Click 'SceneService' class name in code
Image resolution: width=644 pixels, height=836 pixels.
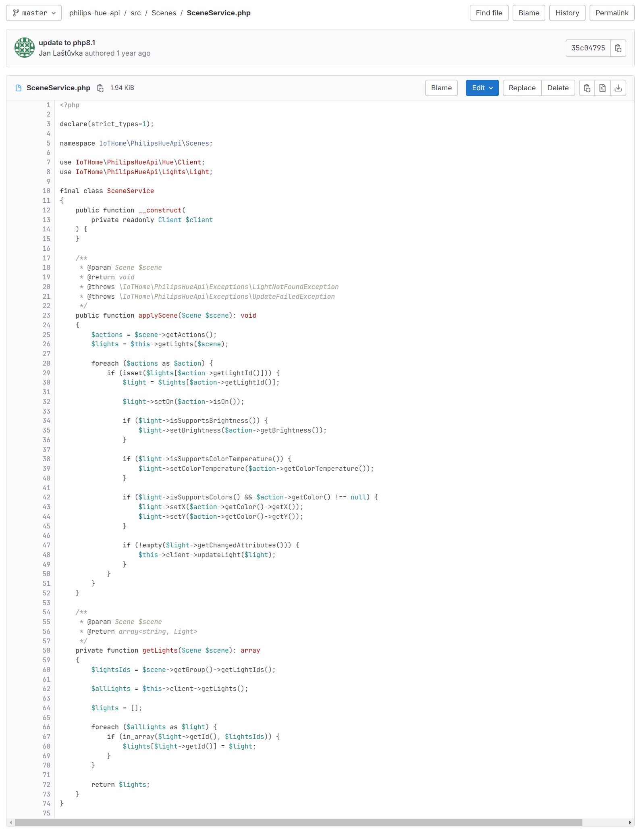point(130,191)
